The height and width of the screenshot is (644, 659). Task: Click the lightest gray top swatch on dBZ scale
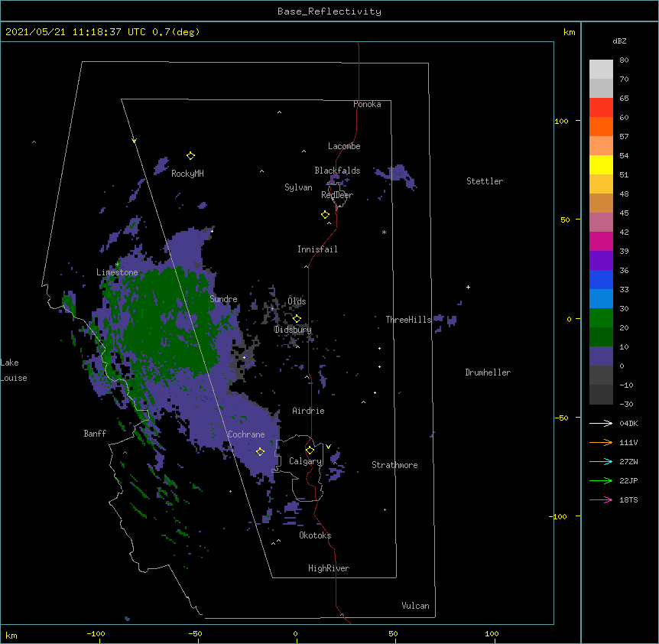(601, 70)
